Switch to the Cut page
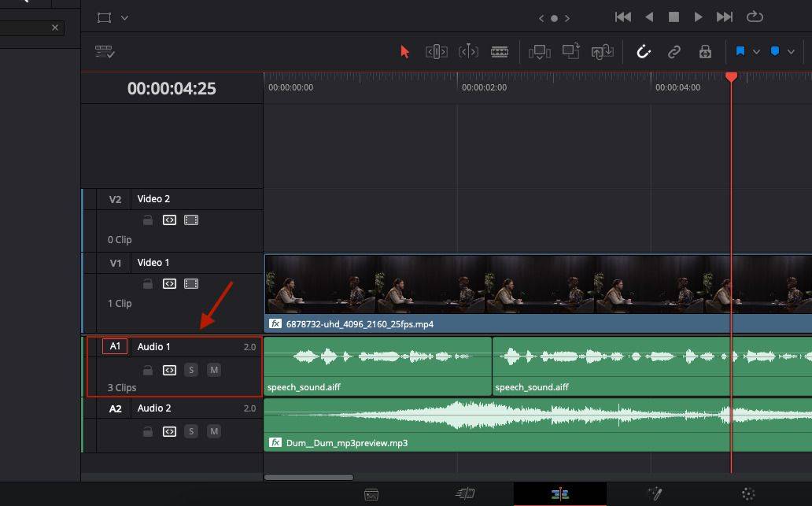 pyautogui.click(x=464, y=494)
